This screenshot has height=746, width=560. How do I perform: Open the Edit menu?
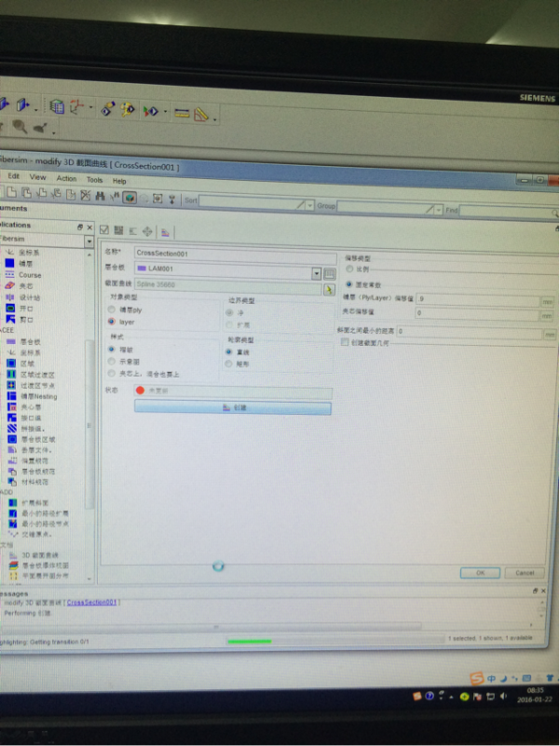13,176
